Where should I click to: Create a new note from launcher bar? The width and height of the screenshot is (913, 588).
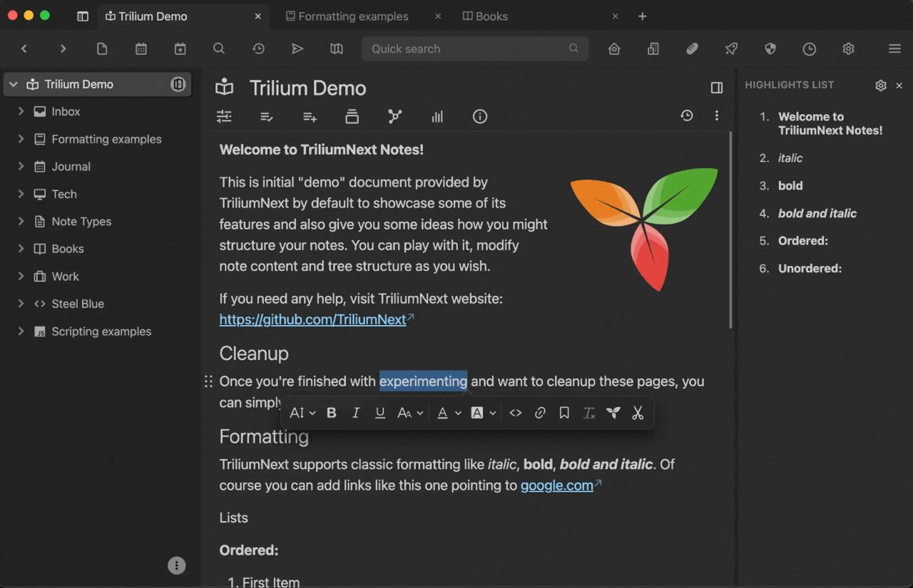pyautogui.click(x=102, y=48)
